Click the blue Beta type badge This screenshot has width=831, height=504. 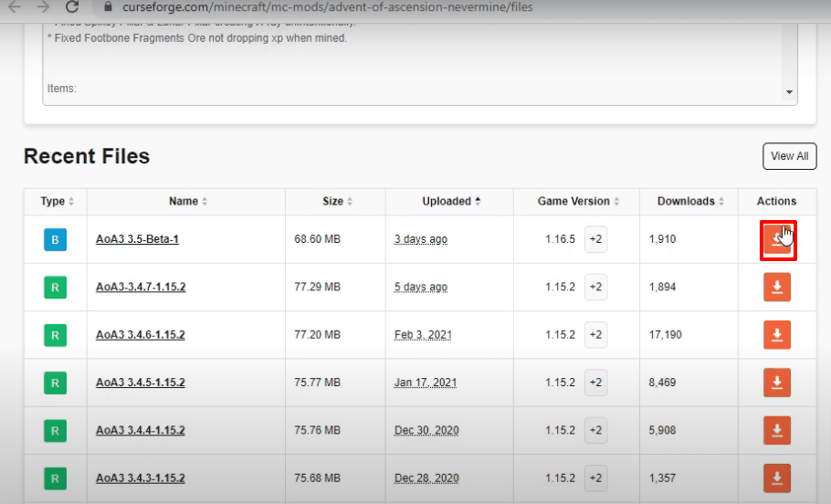pyautogui.click(x=55, y=239)
